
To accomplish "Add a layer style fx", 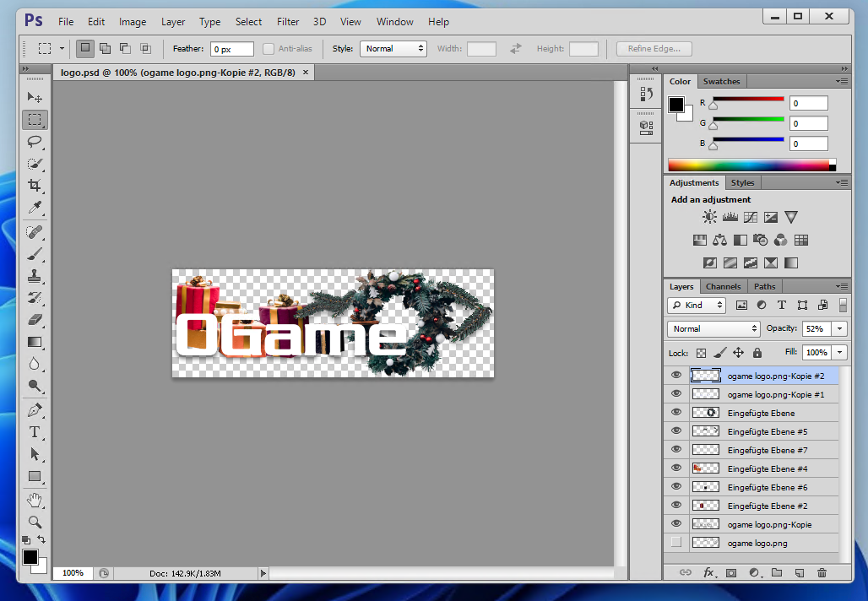I will (708, 573).
